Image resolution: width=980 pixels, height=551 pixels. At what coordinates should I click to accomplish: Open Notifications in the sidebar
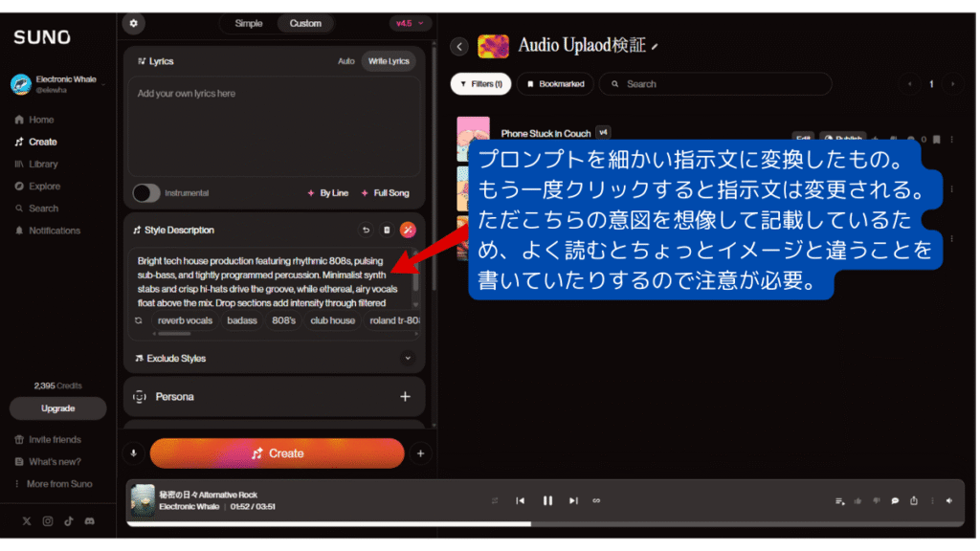tap(48, 231)
